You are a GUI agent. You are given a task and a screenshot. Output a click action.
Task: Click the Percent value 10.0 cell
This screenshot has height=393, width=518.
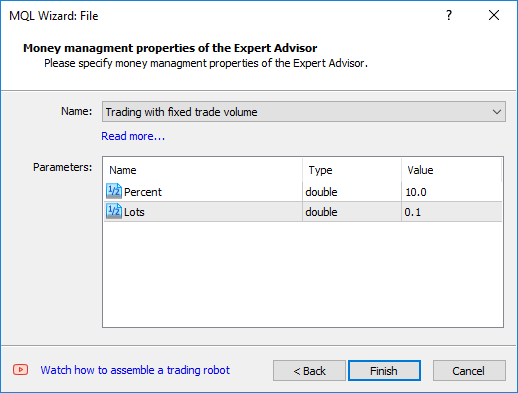click(x=452, y=192)
